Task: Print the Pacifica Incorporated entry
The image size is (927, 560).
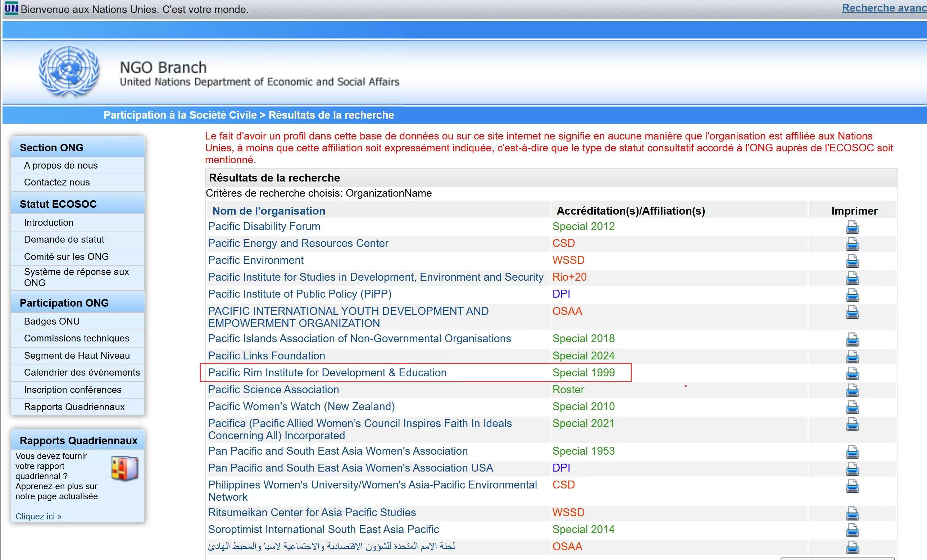Action: point(852,424)
